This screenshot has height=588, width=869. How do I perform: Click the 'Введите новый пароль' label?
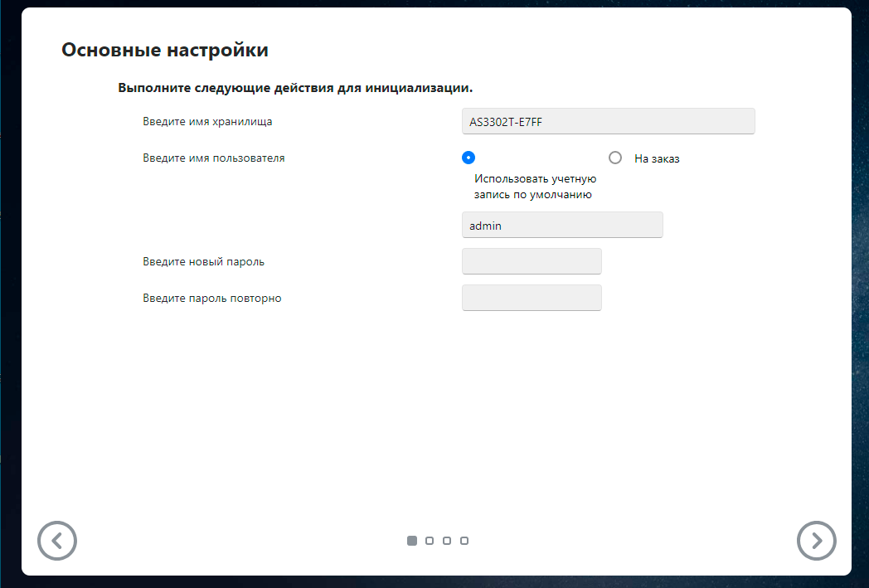pos(203,261)
